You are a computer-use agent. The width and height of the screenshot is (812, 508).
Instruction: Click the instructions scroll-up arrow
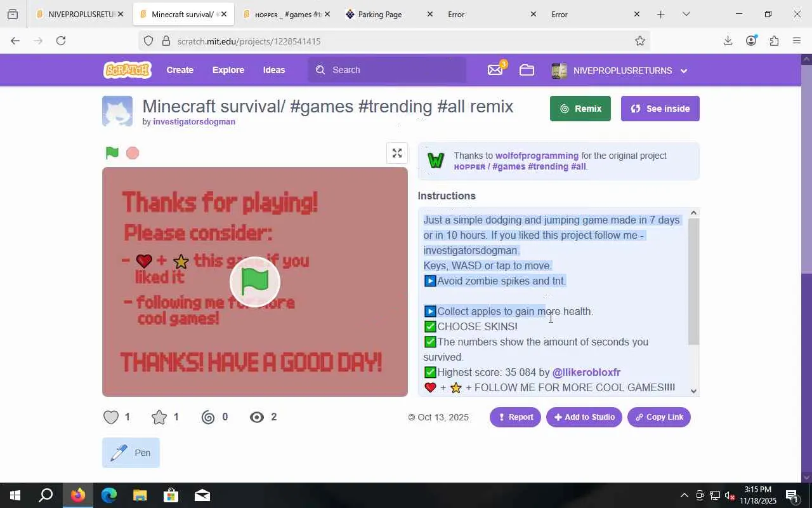pos(693,213)
